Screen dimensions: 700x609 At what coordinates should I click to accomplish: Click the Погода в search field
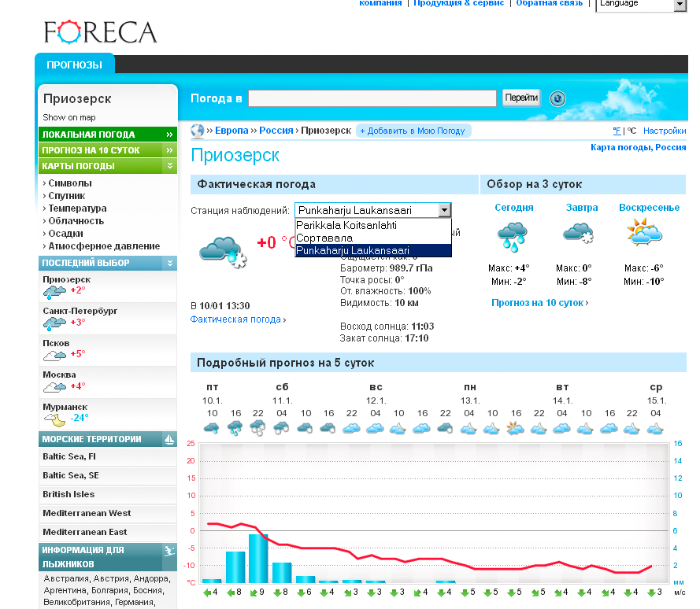pyautogui.click(x=372, y=98)
